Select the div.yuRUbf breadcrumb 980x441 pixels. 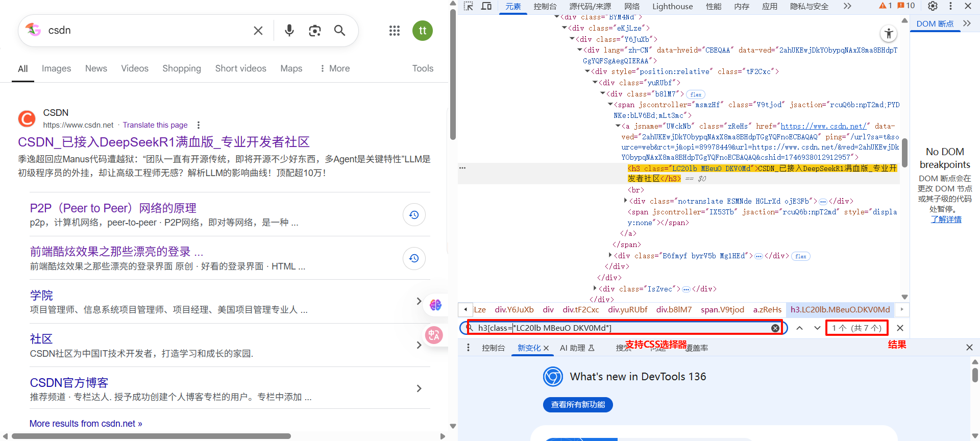click(x=628, y=309)
